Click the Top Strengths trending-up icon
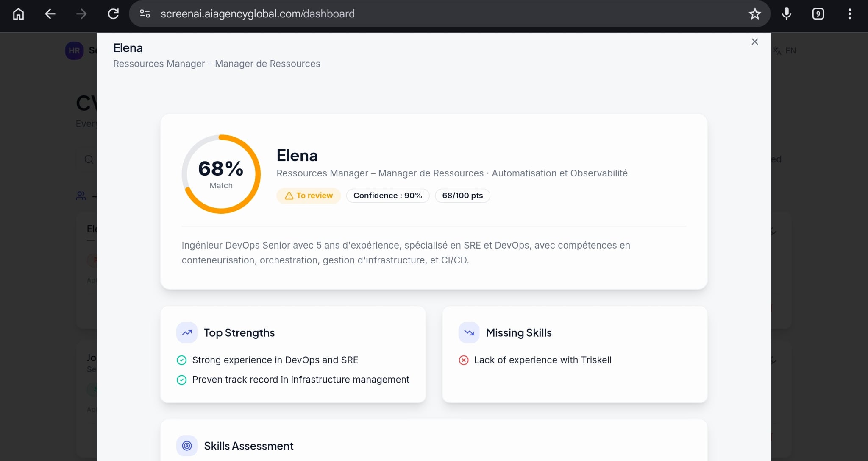This screenshot has width=868, height=461. point(187,333)
